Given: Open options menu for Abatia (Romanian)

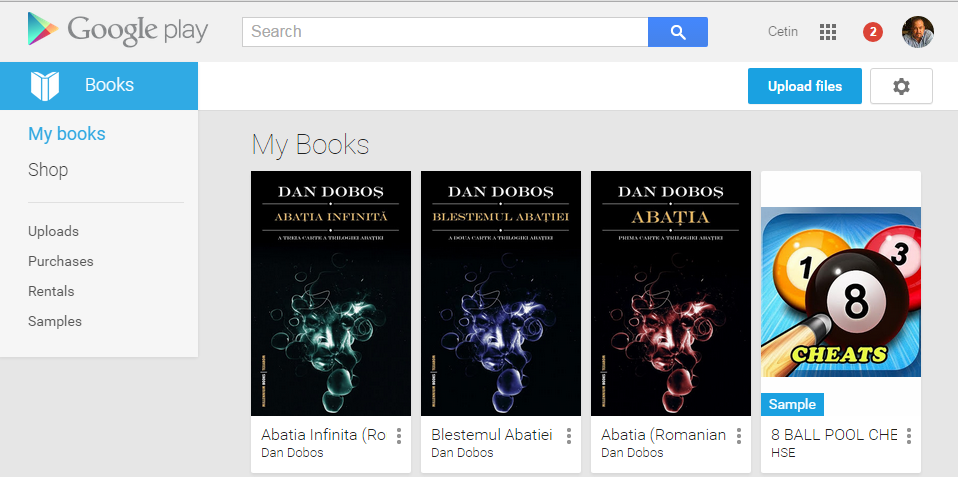Looking at the screenshot, I should click(x=739, y=435).
